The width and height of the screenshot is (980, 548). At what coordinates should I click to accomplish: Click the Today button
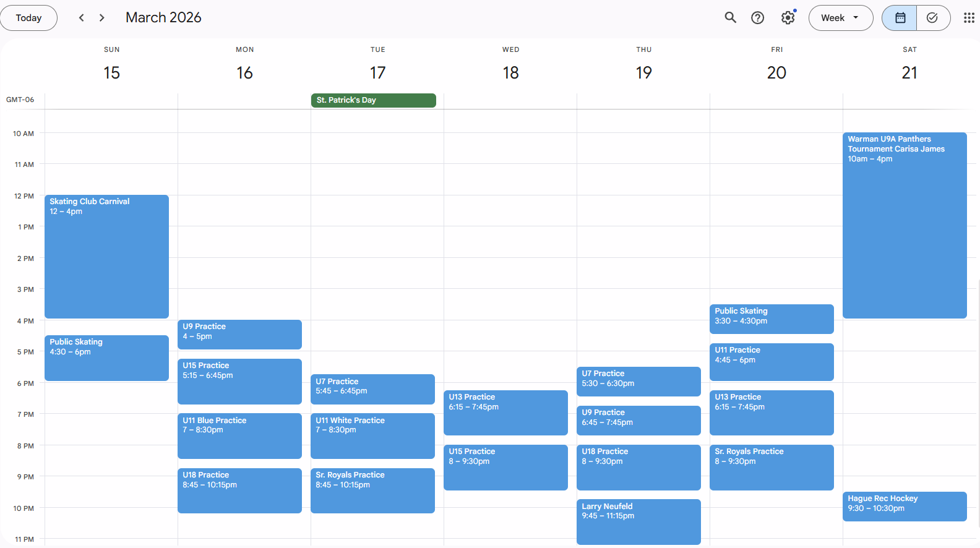(28, 18)
